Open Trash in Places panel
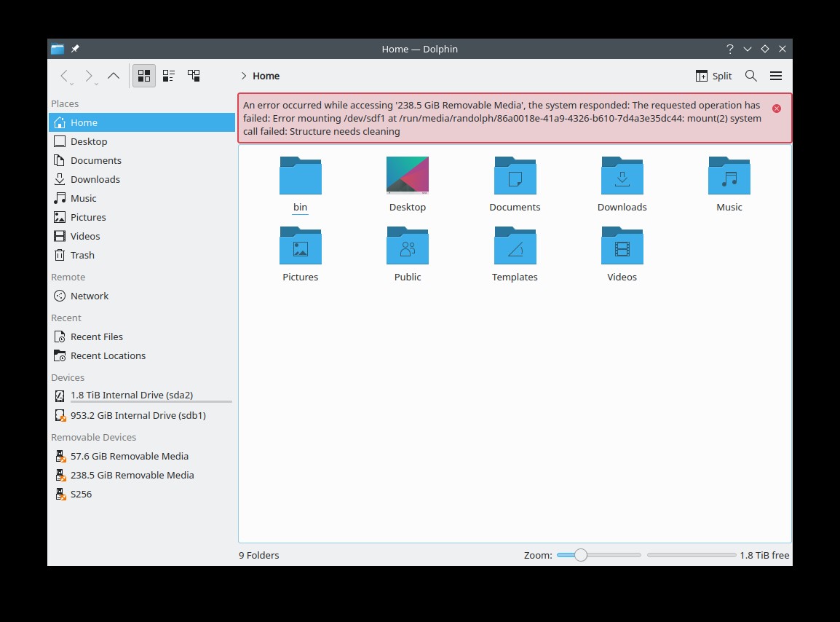840x622 pixels. coord(82,255)
